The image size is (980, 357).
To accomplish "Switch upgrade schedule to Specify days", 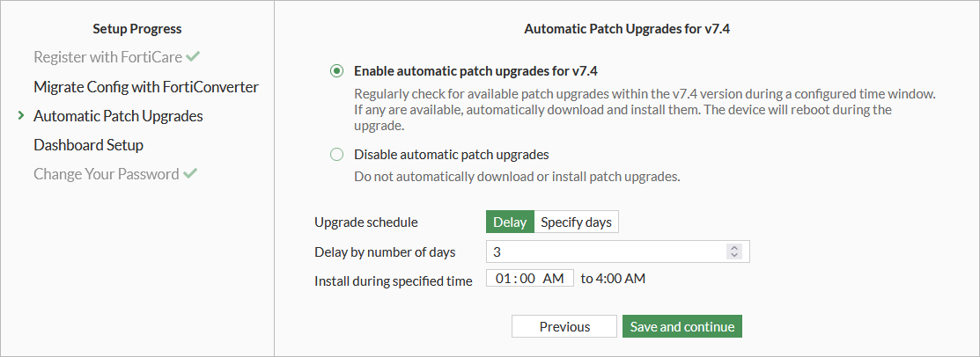I will (576, 222).
